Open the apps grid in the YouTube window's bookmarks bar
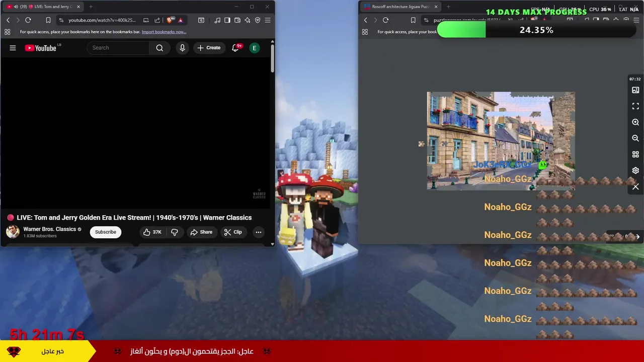Screen dimensions: 644x362 click(x=7, y=32)
